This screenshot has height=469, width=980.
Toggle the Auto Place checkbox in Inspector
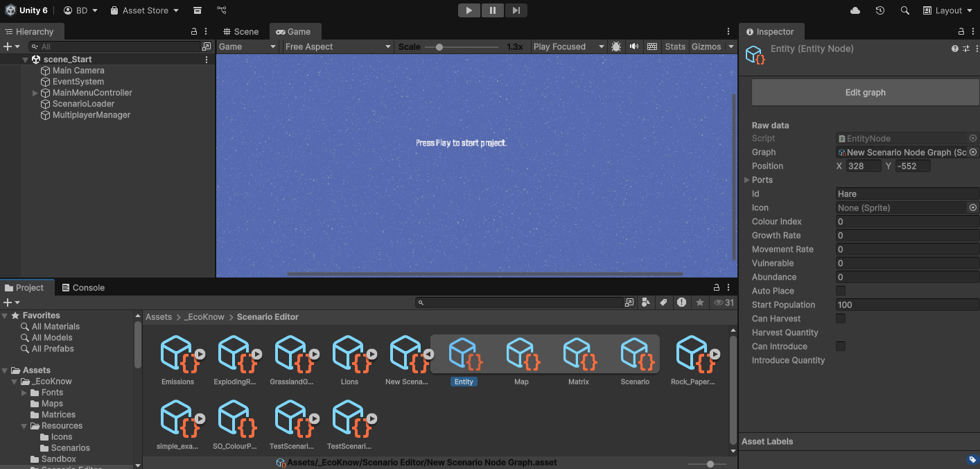pyautogui.click(x=841, y=291)
